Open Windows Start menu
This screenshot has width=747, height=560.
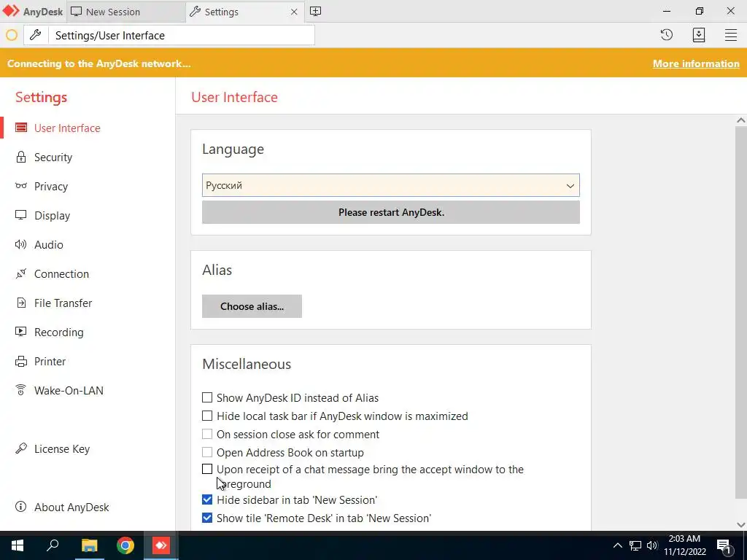[18, 545]
